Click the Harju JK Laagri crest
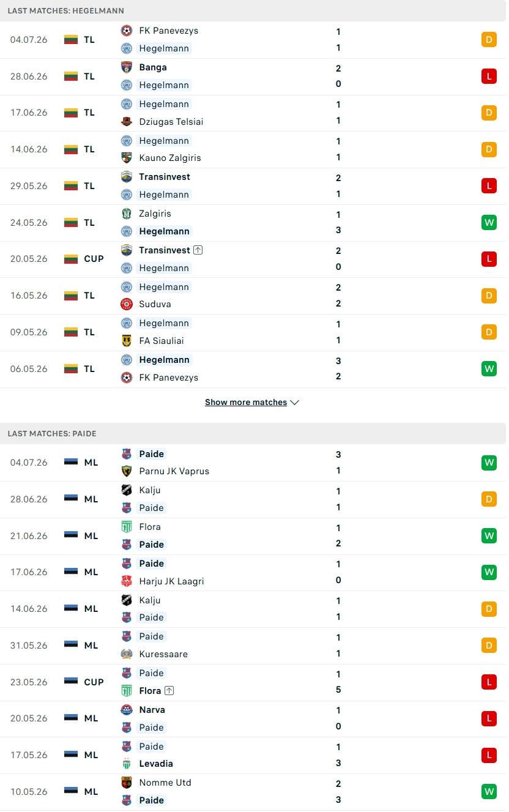Viewport: 509px width, 812px height. coord(127,581)
